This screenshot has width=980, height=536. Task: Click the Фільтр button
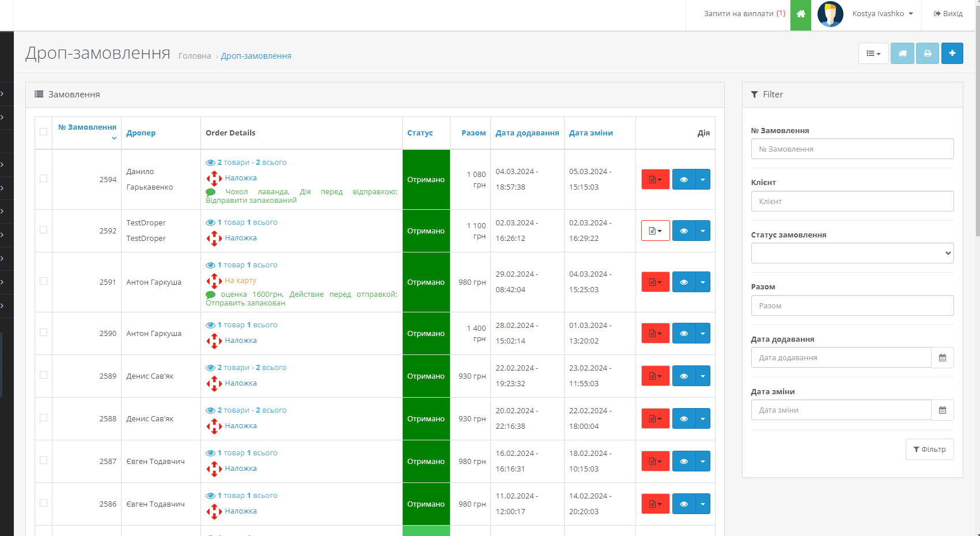[929, 450]
